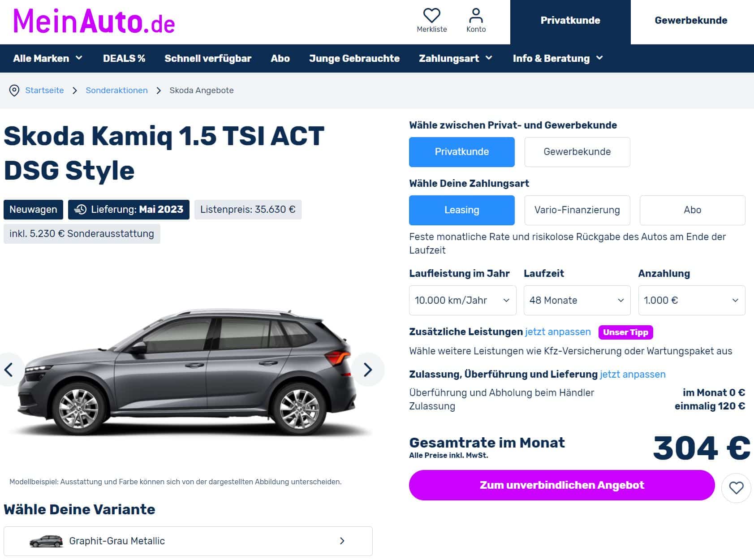Show the previous car image
754x560 pixels.
9,370
